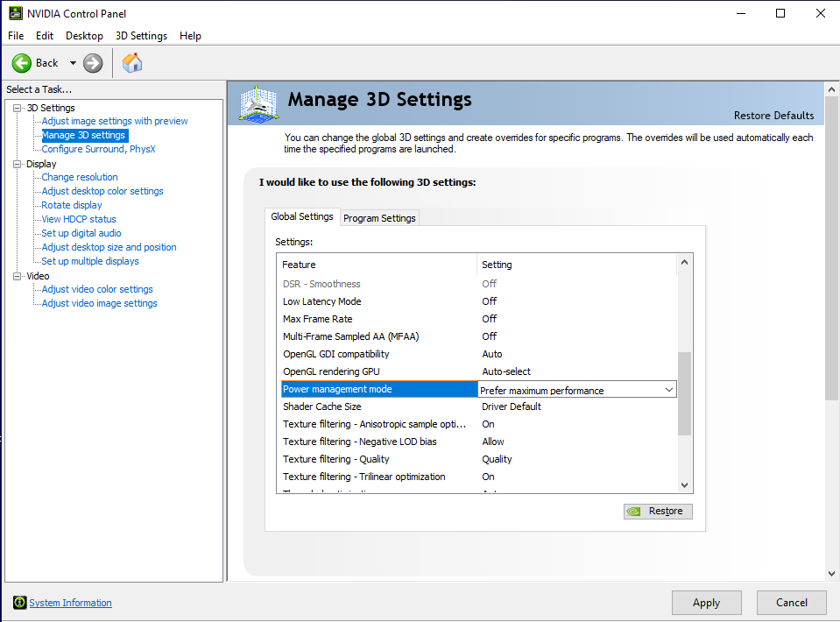The height and width of the screenshot is (622, 840).
Task: Click the Forward arrow icon
Action: [x=93, y=63]
